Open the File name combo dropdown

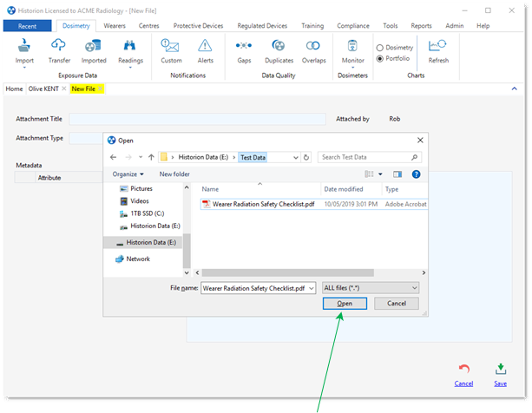[311, 288]
